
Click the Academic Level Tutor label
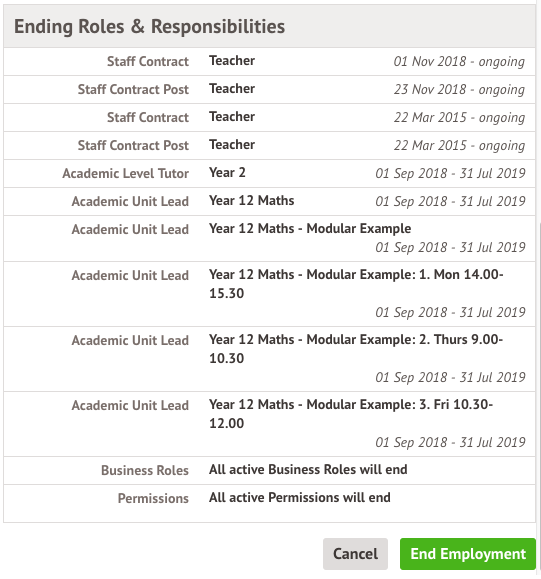click(x=126, y=173)
